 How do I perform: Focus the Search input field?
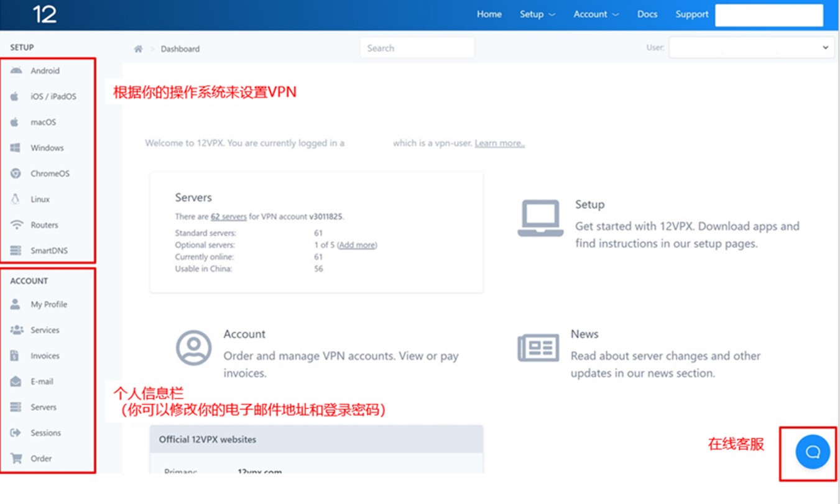pyautogui.click(x=417, y=48)
